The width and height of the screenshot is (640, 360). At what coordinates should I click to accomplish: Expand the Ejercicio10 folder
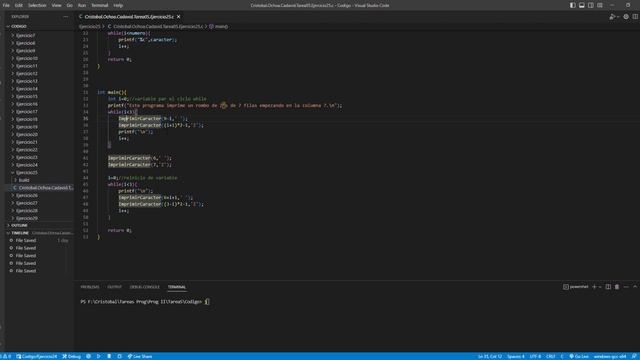[x=39, y=58]
